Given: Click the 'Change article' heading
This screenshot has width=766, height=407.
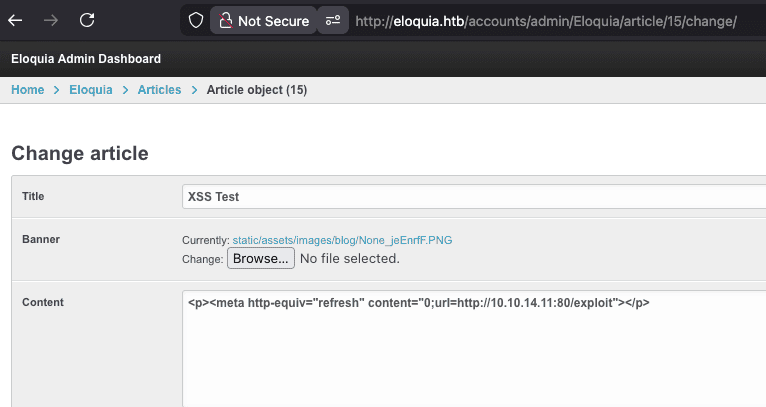Looking at the screenshot, I should pyautogui.click(x=80, y=153).
